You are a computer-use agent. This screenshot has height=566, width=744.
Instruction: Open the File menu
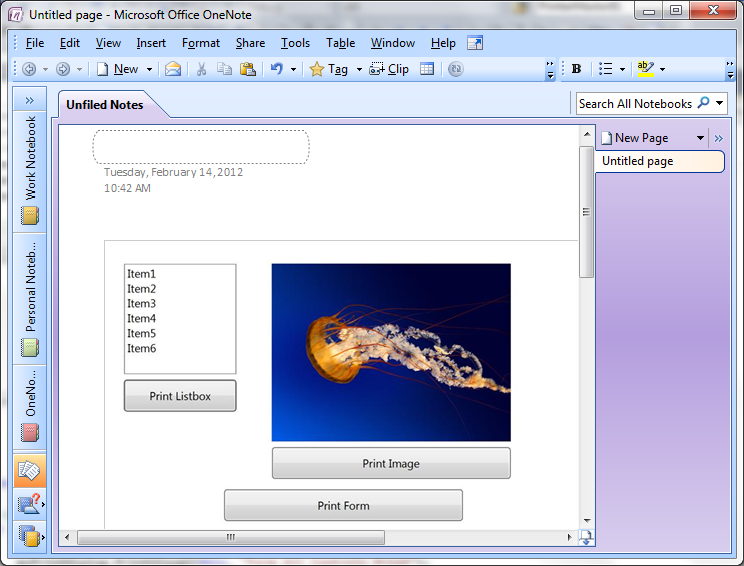[x=35, y=43]
